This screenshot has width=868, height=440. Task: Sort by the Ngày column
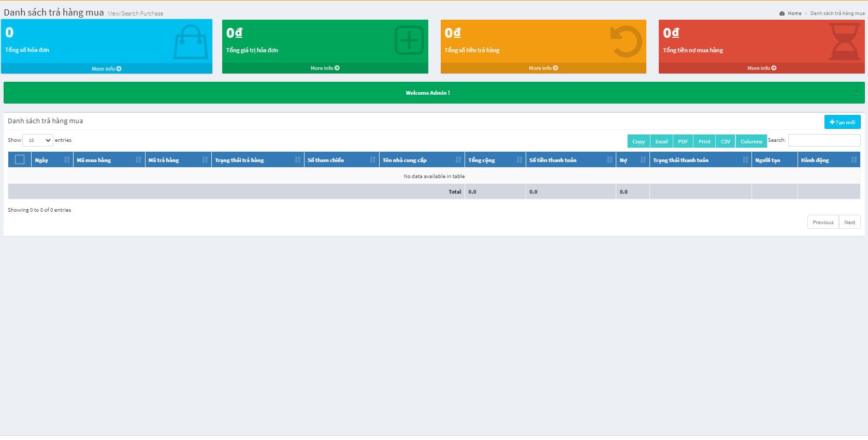point(52,160)
